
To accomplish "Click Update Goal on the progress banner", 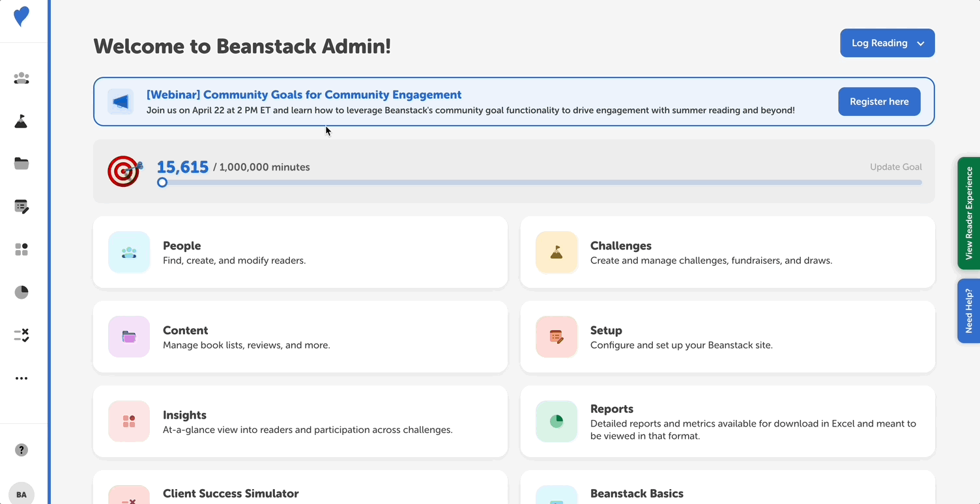I will tap(896, 167).
